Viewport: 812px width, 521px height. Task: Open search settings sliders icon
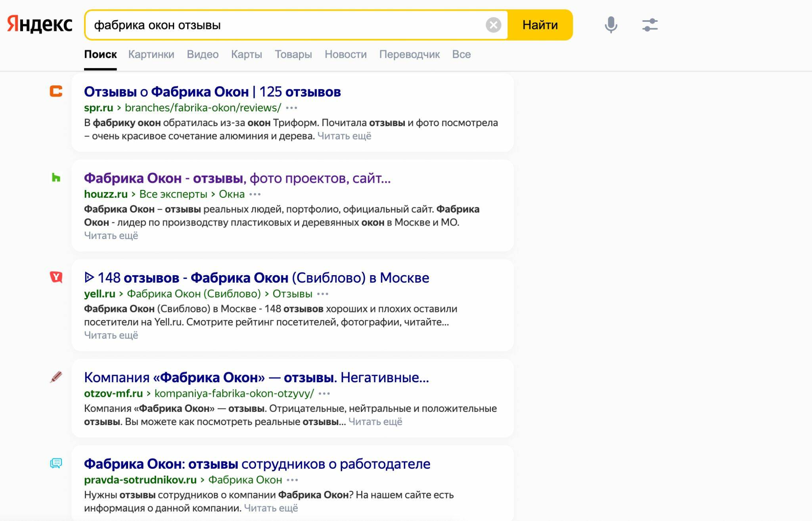pos(650,25)
